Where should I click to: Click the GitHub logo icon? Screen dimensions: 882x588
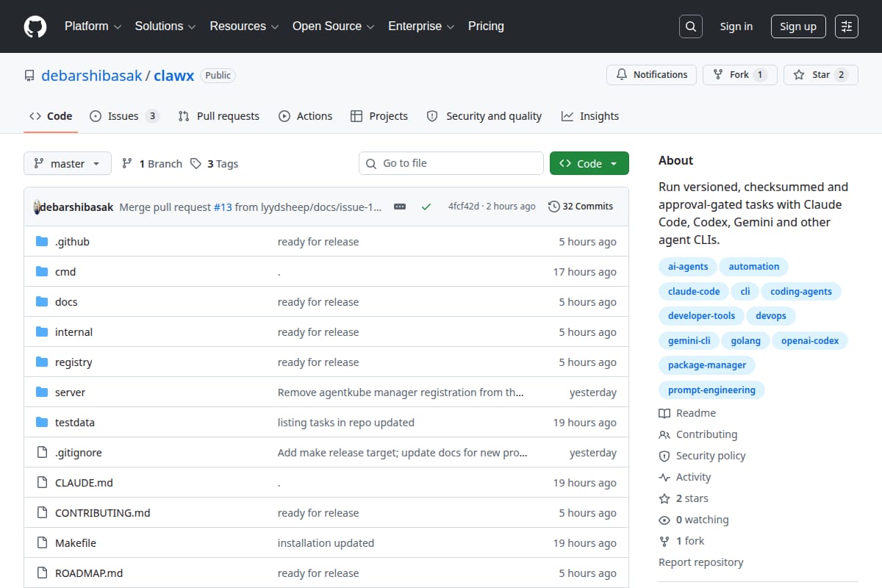(35, 26)
